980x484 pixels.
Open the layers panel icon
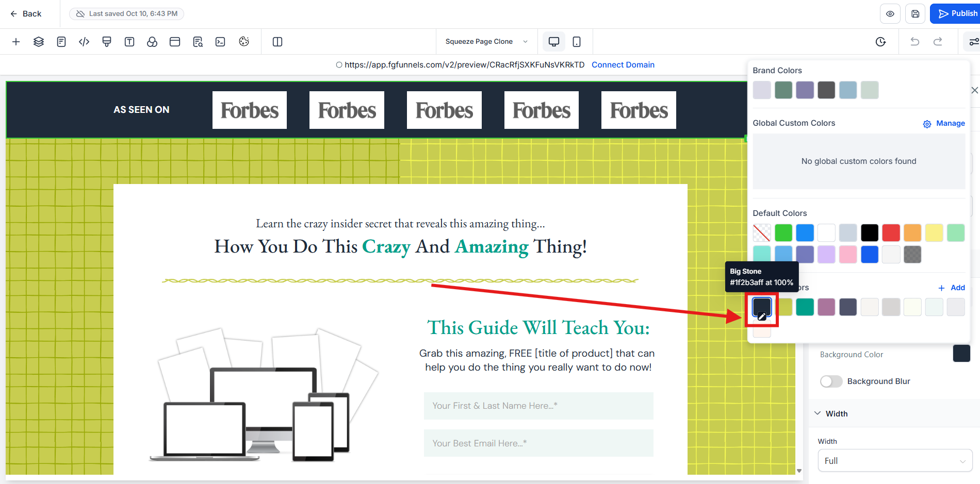tap(39, 42)
